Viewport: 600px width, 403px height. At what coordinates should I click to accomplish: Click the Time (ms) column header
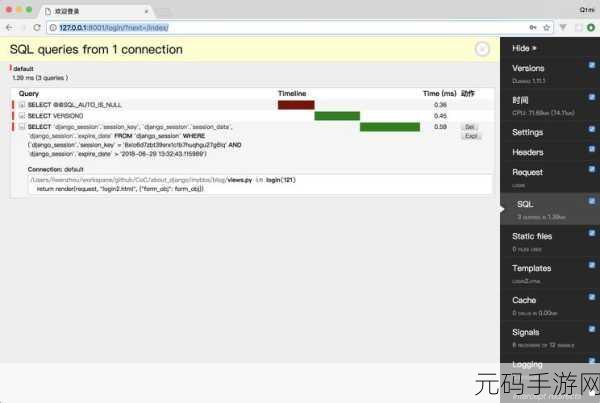[440, 93]
